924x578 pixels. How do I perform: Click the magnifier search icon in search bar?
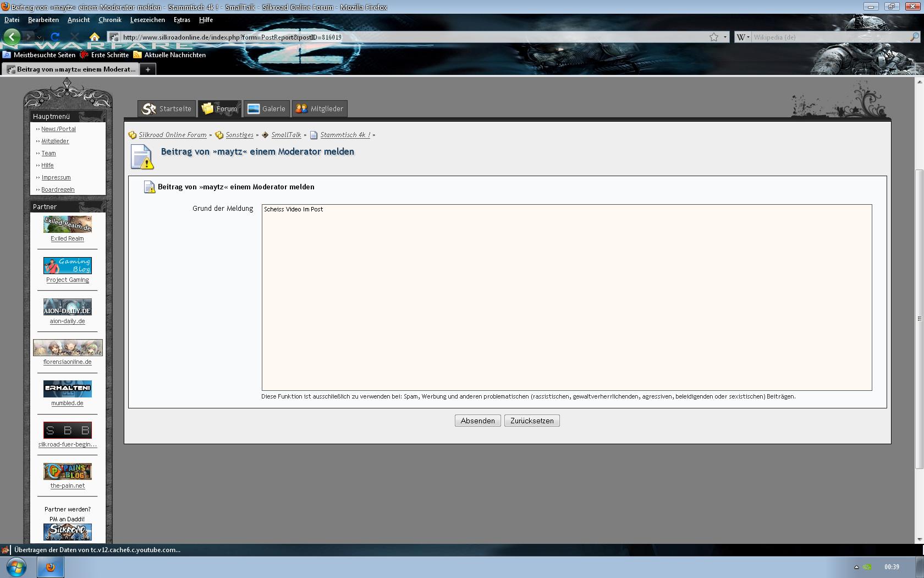914,37
